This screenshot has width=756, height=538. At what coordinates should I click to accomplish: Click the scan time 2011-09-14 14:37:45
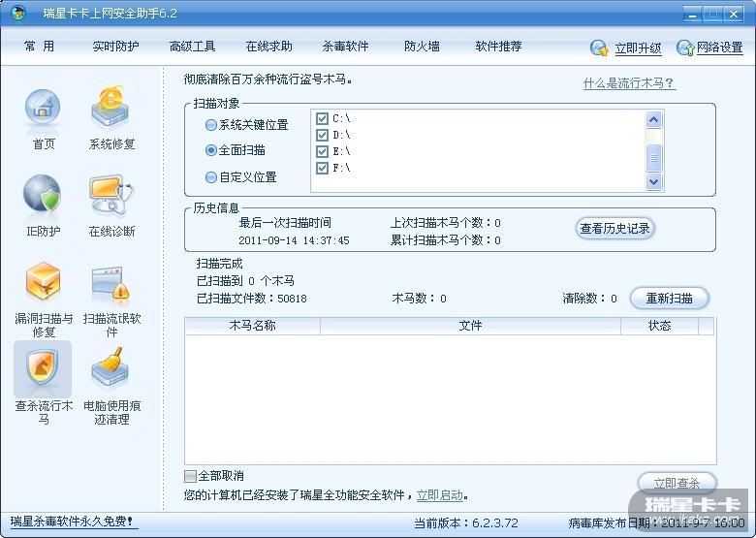click(x=294, y=240)
